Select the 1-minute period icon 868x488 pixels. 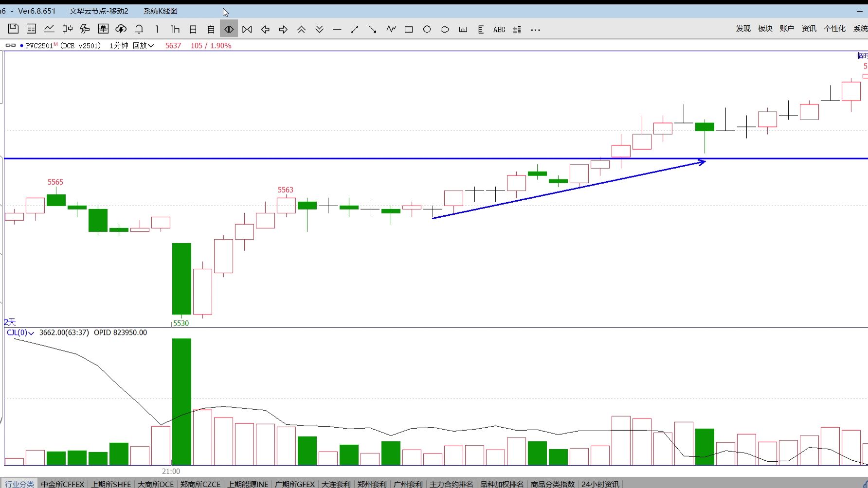157,29
